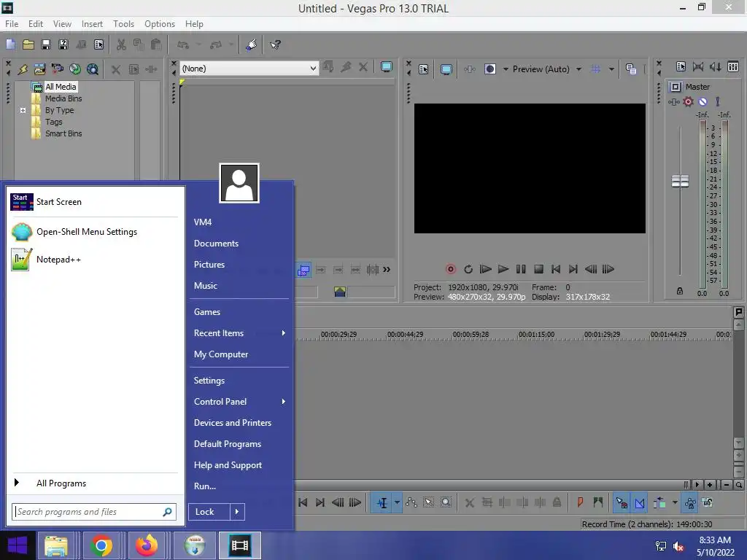This screenshot has width=747, height=560.
Task: Save the project with the floppy disk icon
Action: pyautogui.click(x=46, y=44)
